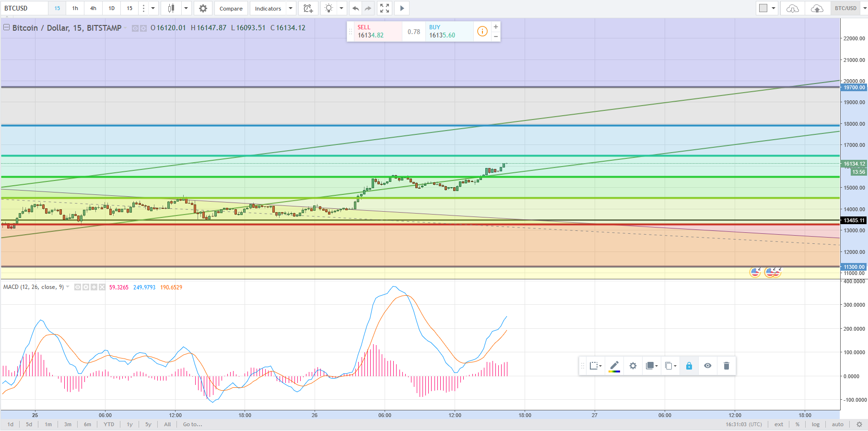Open bottom-right chart settings gear
This screenshot has height=431, width=868.
tap(859, 424)
